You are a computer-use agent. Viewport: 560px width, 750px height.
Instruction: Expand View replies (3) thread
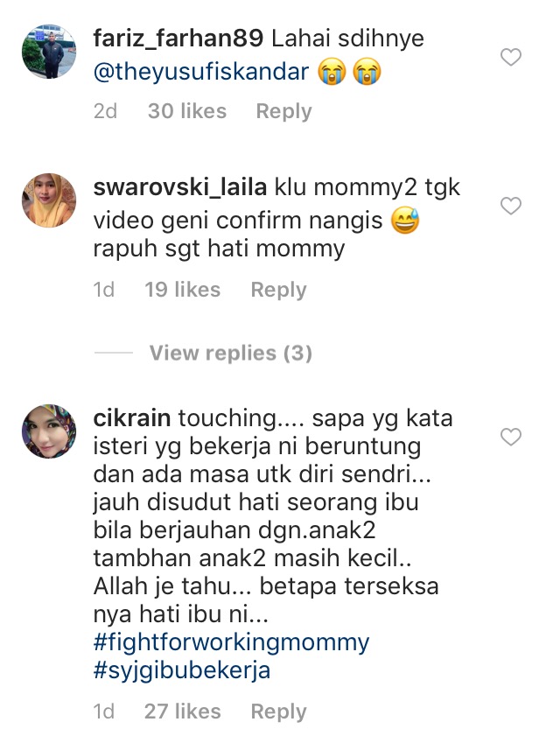click(230, 353)
